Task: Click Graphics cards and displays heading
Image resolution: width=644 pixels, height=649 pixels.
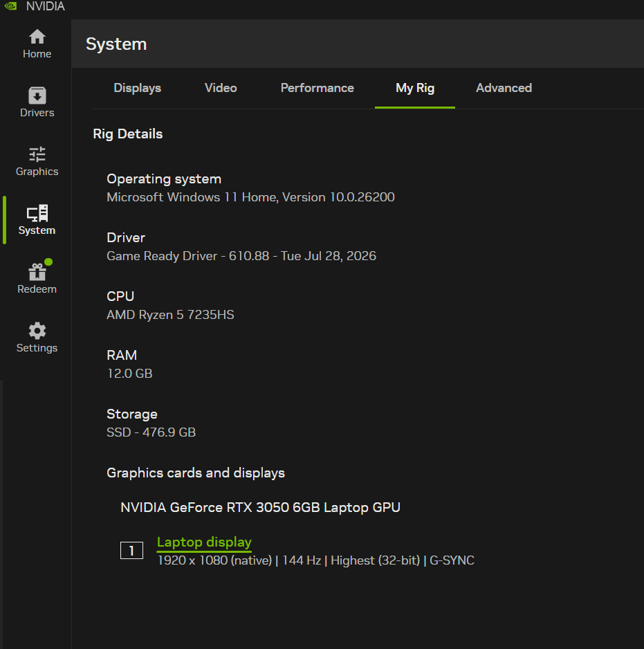Action: point(196,473)
